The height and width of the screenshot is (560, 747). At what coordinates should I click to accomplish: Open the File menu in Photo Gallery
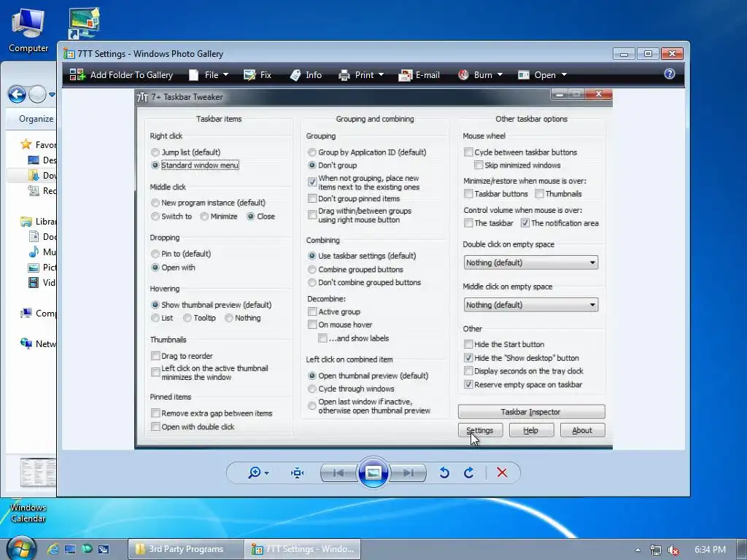coord(209,75)
